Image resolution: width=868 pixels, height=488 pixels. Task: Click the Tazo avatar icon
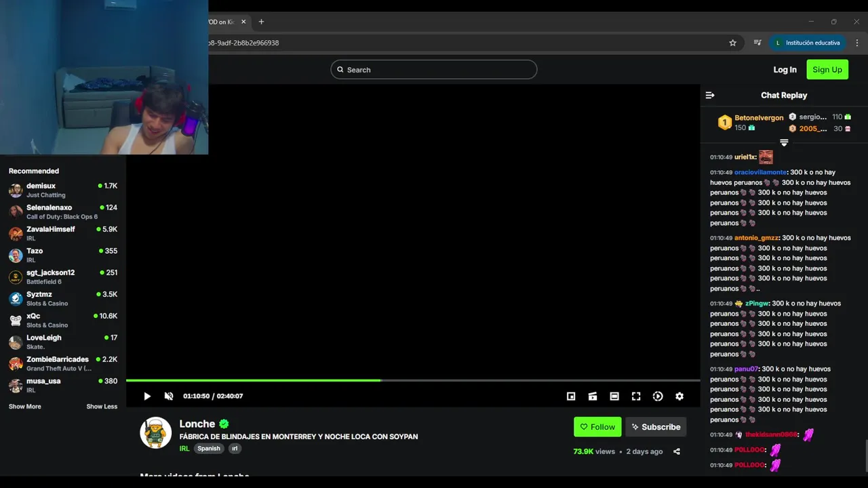pos(16,256)
